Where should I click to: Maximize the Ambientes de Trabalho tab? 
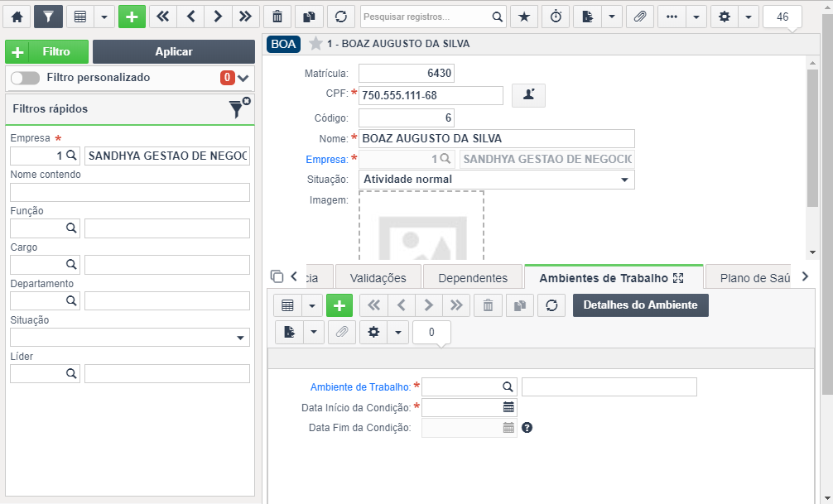point(678,278)
